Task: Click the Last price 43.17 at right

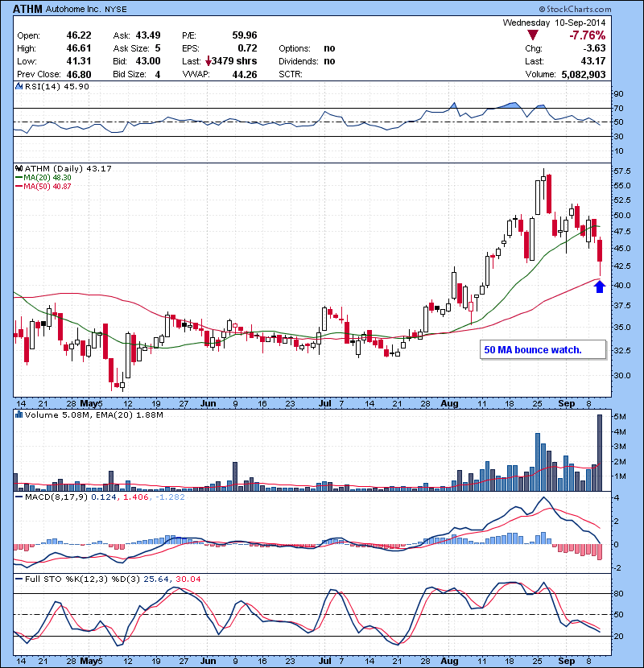Action: [593, 61]
